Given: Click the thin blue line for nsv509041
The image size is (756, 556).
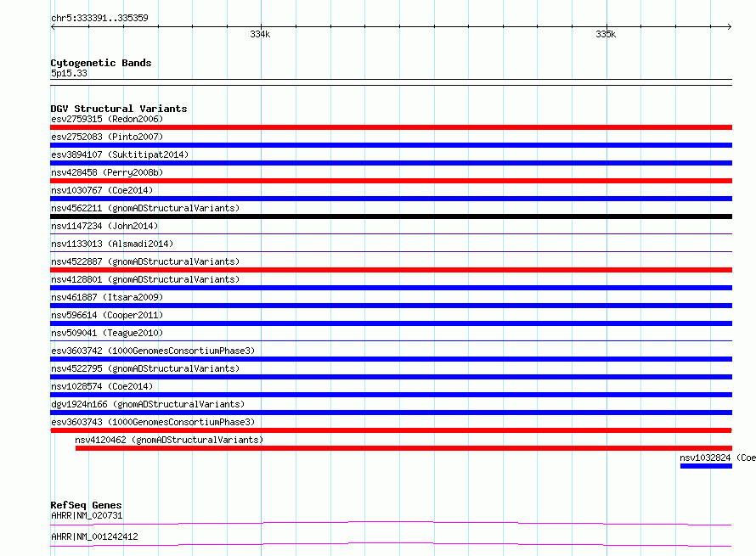Looking at the screenshot, I should click(391, 340).
